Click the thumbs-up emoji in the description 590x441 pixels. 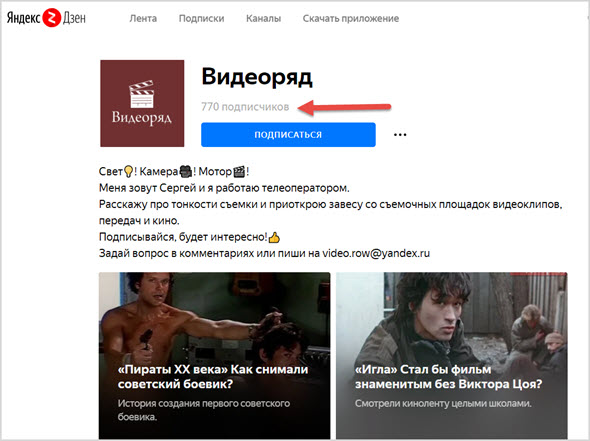click(274, 237)
